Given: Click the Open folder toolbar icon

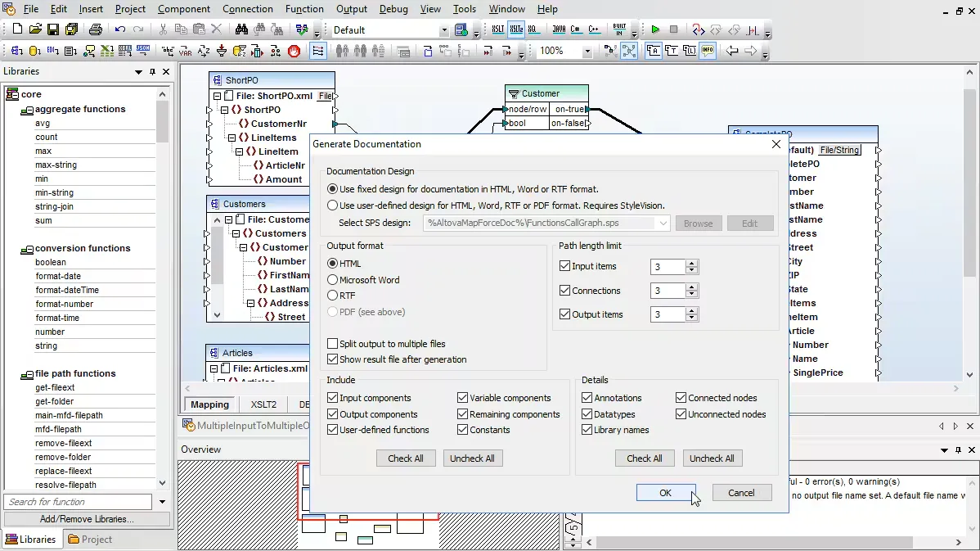Looking at the screenshot, I should point(35,29).
